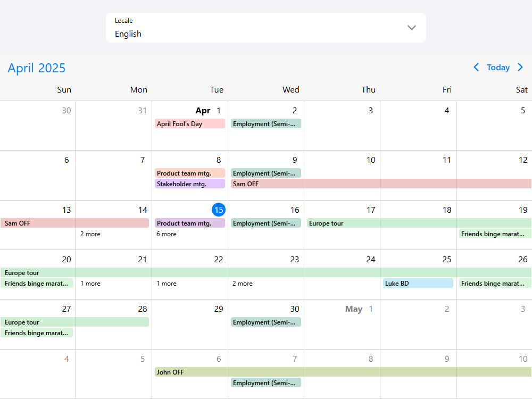Open the April 2025 title
Viewport: 532px width, 399px height.
(x=37, y=68)
